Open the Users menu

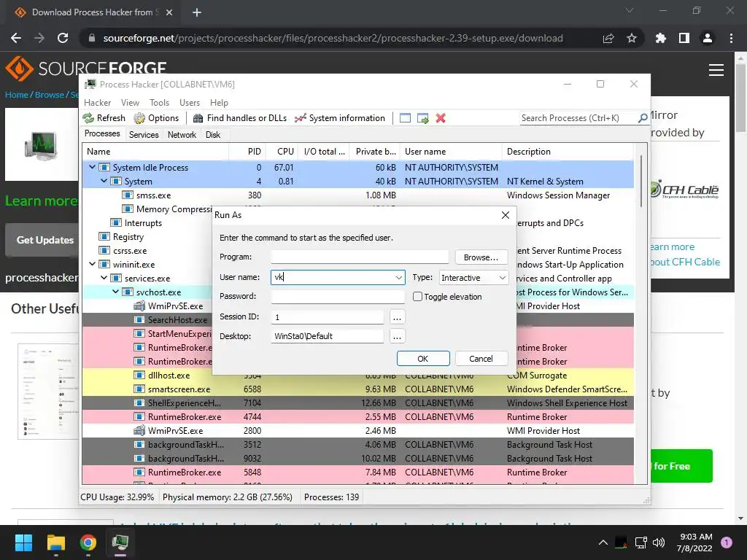click(x=190, y=103)
